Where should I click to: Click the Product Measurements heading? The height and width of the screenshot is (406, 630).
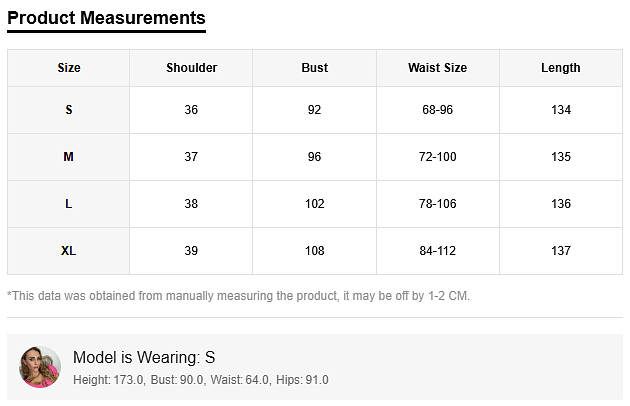[106, 17]
